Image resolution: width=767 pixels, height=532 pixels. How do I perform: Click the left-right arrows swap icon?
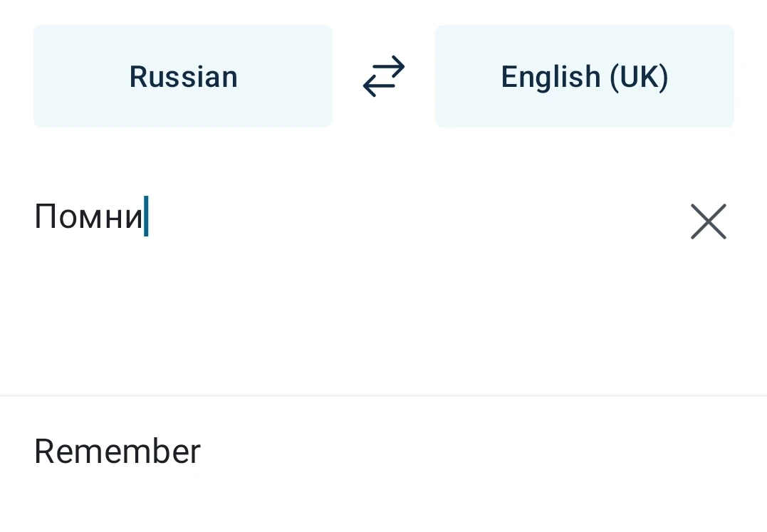[384, 76]
